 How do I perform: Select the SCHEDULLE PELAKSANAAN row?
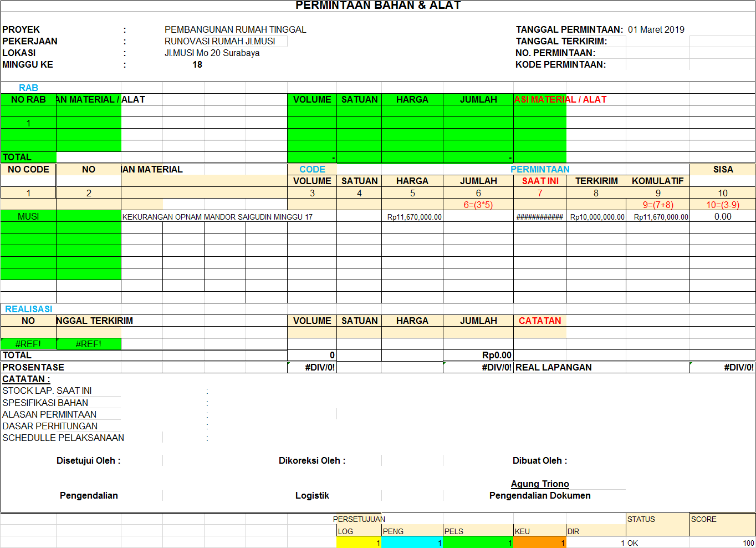point(63,438)
